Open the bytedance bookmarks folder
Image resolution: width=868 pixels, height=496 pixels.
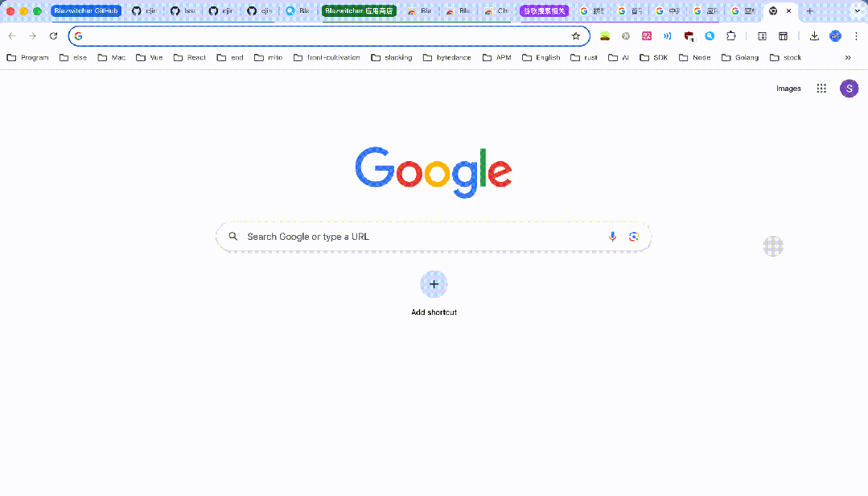447,58
